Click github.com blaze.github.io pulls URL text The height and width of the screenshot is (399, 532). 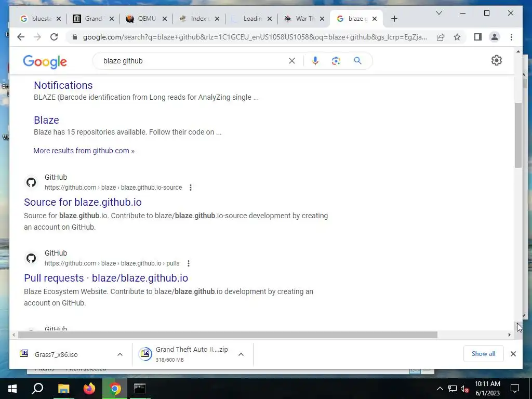[112, 263]
